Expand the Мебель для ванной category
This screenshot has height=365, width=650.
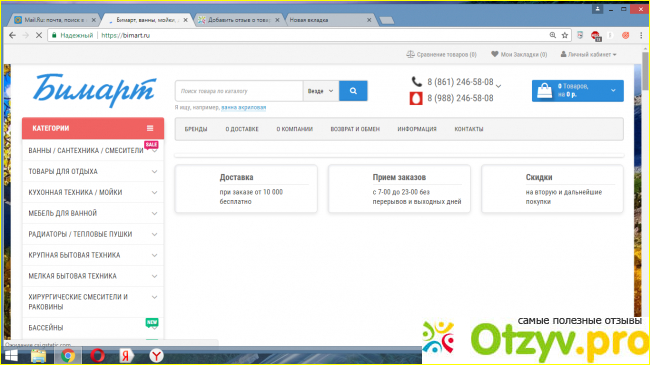(93, 213)
